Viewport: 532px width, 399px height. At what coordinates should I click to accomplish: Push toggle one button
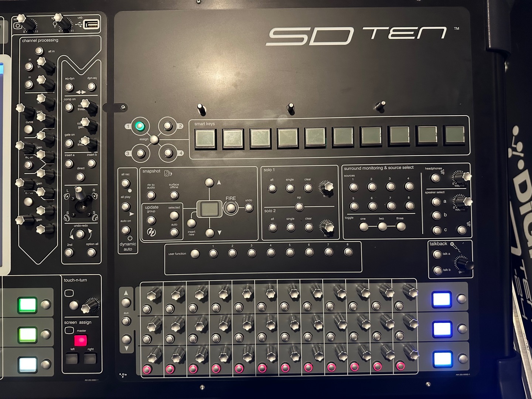point(364,226)
